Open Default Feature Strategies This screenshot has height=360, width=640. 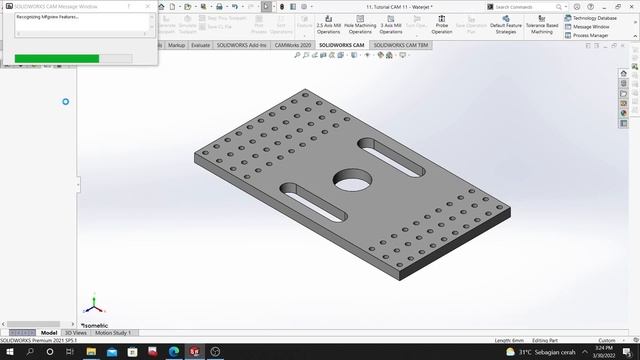[x=506, y=25]
